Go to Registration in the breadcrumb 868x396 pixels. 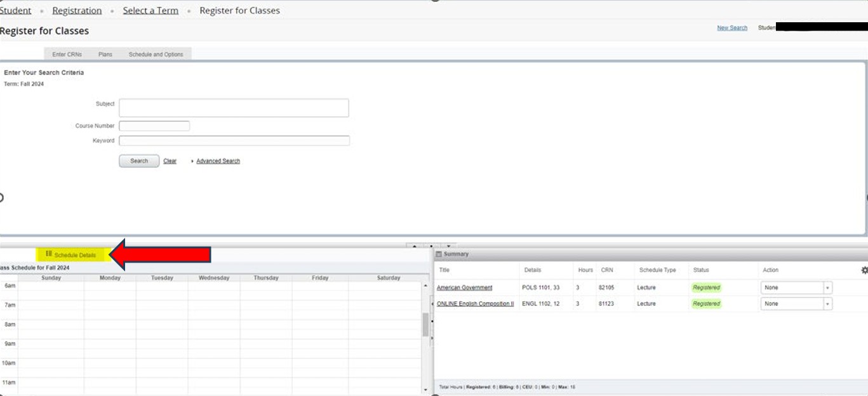coord(77,11)
